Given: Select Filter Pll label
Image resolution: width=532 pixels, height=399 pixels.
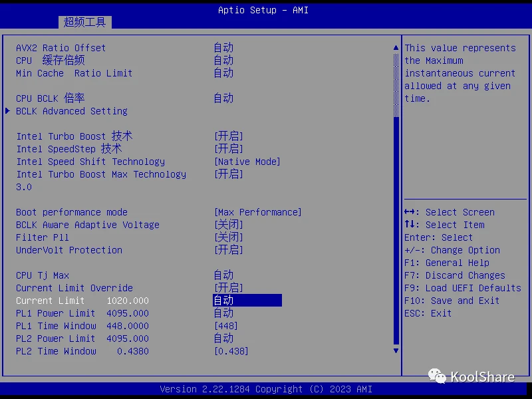Looking at the screenshot, I should click(x=43, y=237).
